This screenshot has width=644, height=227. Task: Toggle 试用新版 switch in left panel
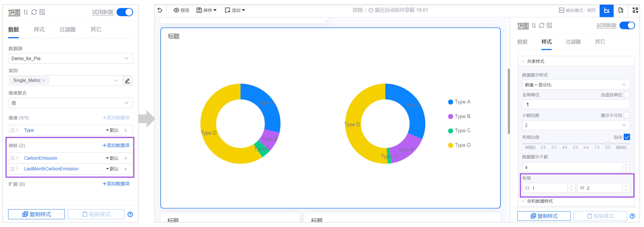125,12
